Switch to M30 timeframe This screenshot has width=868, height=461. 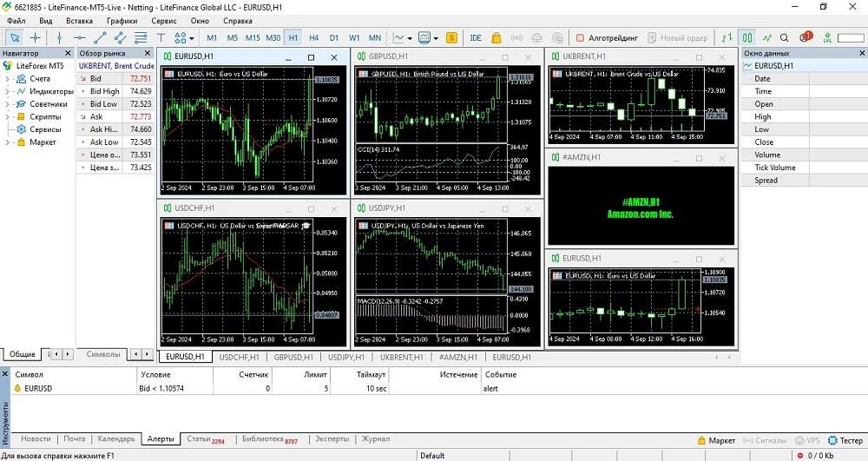click(x=273, y=37)
